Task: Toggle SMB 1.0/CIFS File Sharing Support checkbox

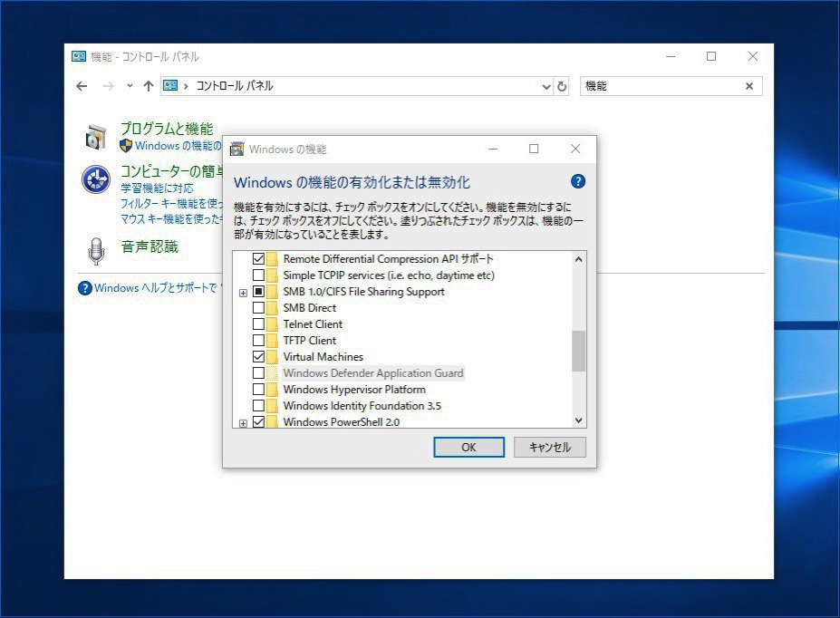Action: (x=258, y=291)
